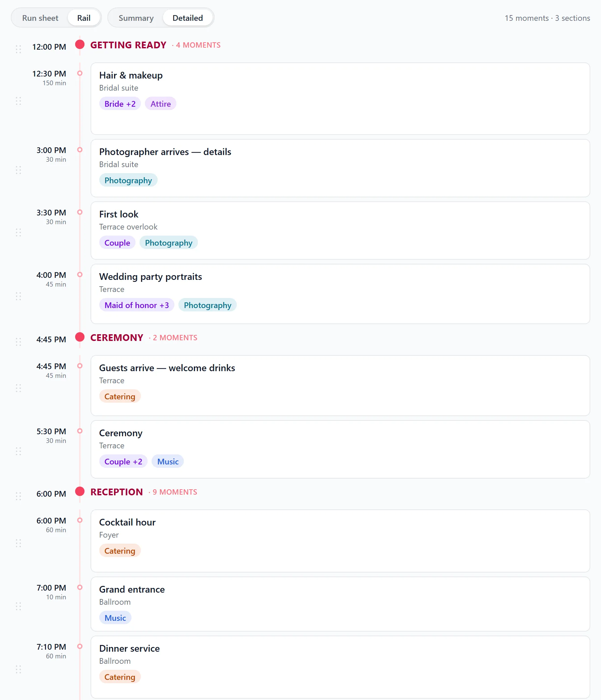This screenshot has height=700, width=601.
Task: Collapse the Ceremony section header
Action: pyautogui.click(x=117, y=338)
